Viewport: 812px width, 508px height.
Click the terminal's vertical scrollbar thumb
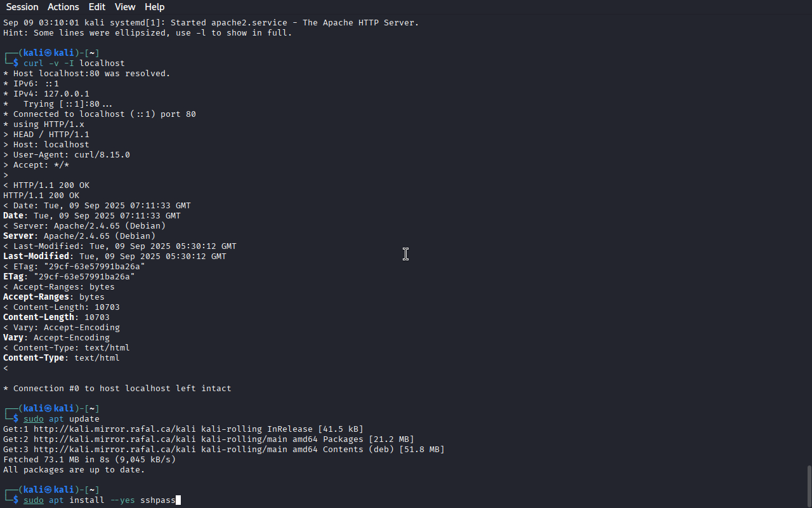[809, 486]
